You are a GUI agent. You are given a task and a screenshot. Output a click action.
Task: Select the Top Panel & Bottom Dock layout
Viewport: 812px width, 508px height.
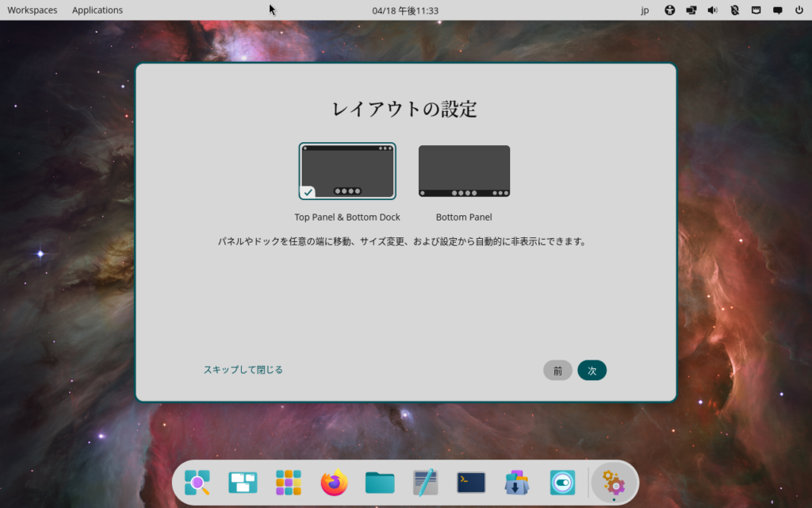(x=347, y=171)
